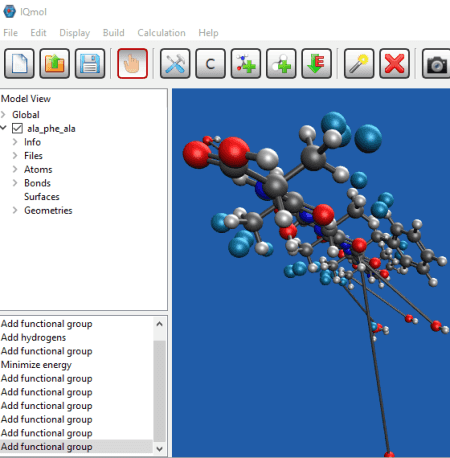Select the hand manipulate mode tool
This screenshot has height=458, width=450.
click(x=132, y=63)
